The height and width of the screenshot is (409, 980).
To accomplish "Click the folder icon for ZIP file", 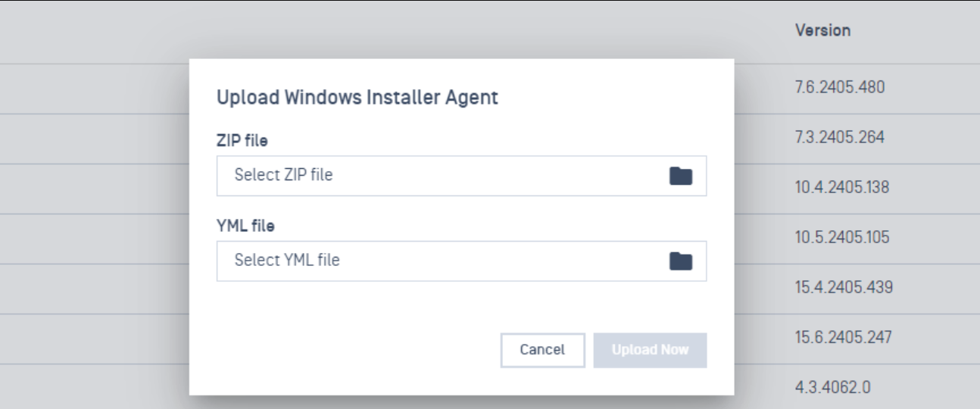I will pyautogui.click(x=681, y=176).
